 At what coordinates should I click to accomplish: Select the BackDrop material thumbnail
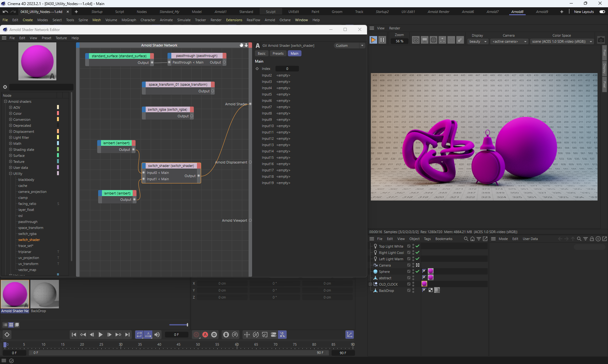[x=45, y=294]
